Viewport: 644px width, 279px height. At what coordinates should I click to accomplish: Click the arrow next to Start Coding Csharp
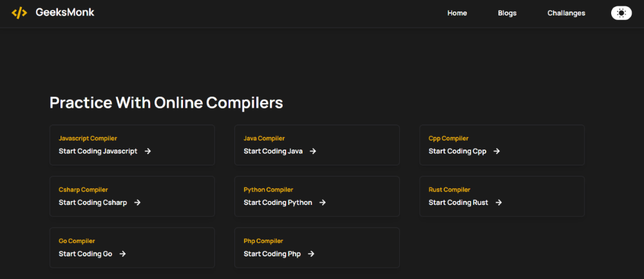coord(138,202)
